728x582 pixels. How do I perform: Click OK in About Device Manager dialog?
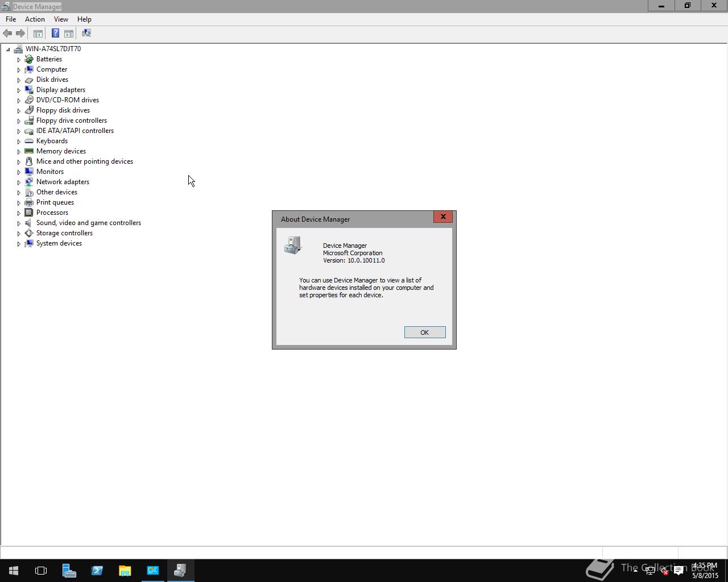425,332
